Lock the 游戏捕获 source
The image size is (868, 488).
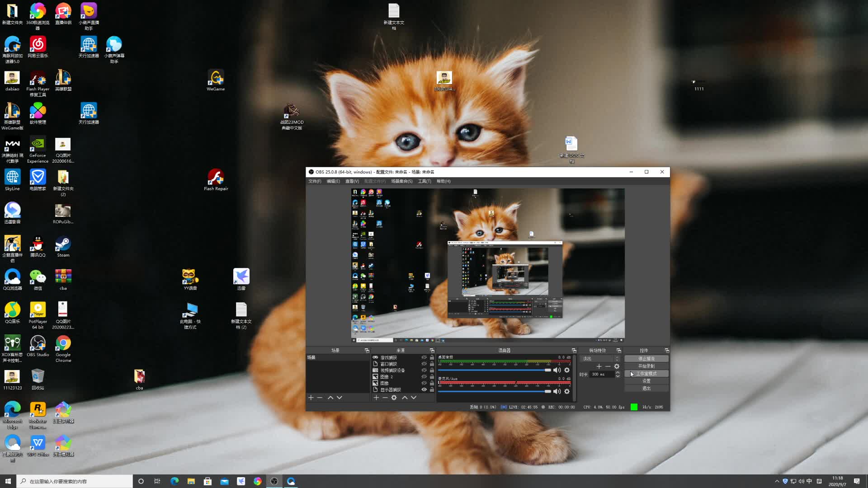(432, 357)
